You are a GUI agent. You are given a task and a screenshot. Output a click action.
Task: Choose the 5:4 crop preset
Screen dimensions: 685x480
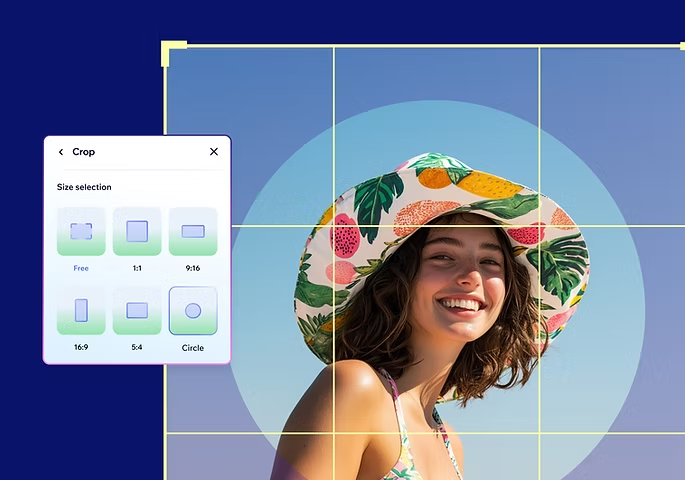point(137,311)
